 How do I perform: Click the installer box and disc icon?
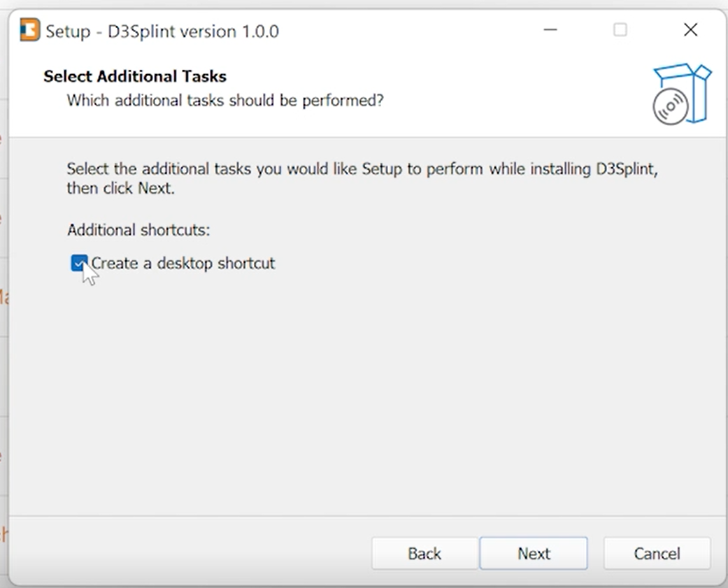coord(682,94)
